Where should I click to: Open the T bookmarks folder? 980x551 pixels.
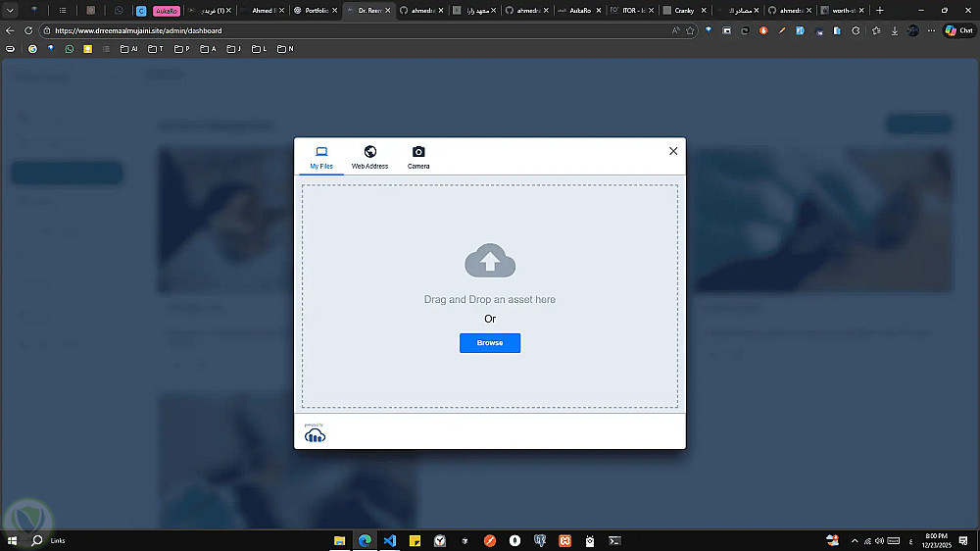tap(156, 49)
